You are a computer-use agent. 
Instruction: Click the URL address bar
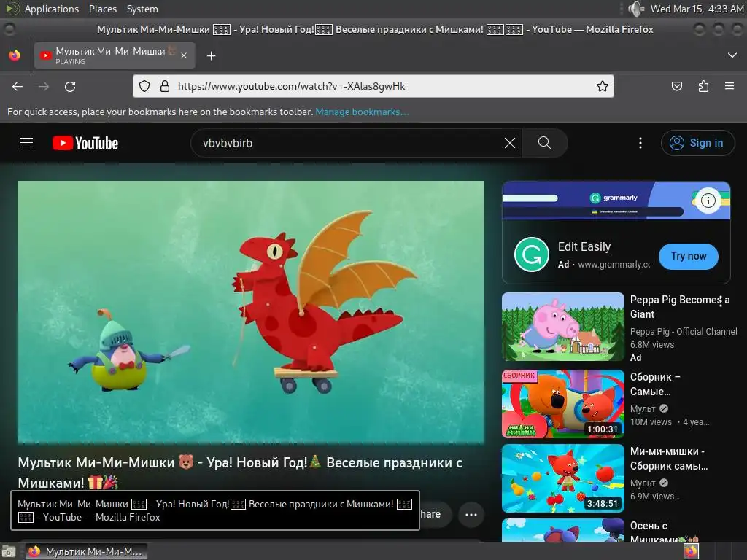373,86
